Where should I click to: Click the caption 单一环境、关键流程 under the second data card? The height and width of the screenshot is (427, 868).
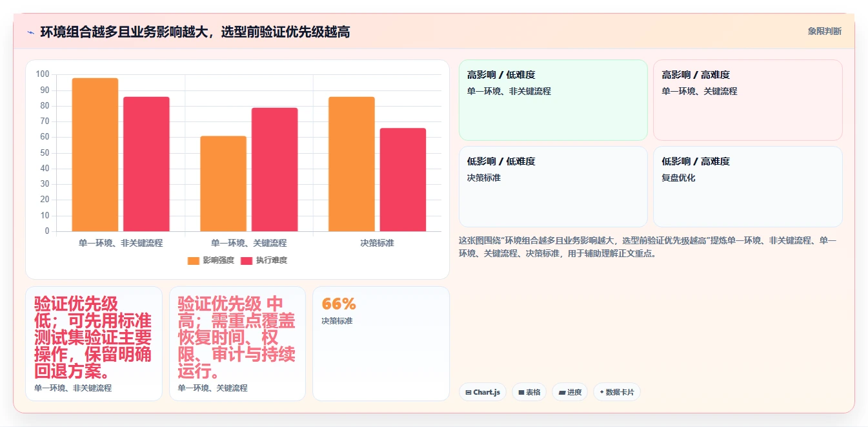click(213, 388)
